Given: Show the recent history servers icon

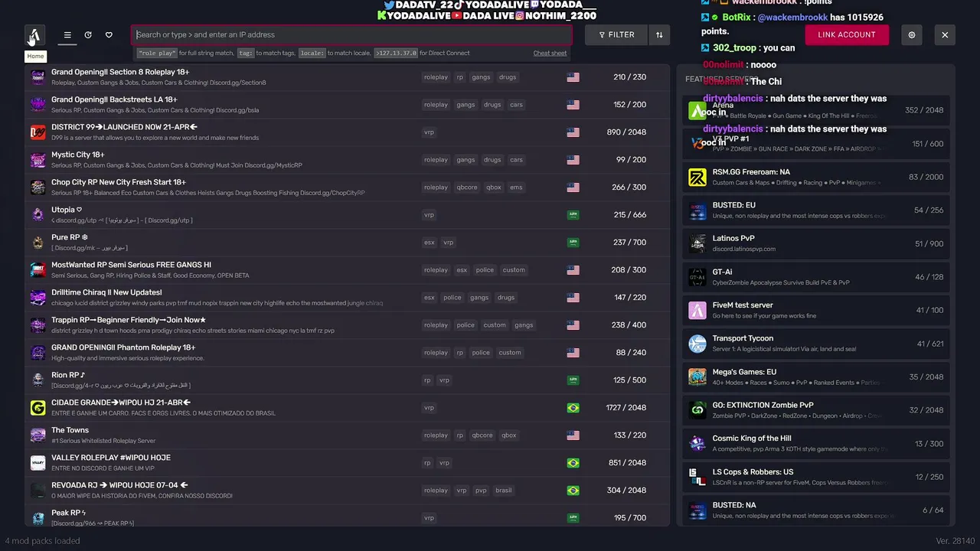Looking at the screenshot, I should point(88,35).
